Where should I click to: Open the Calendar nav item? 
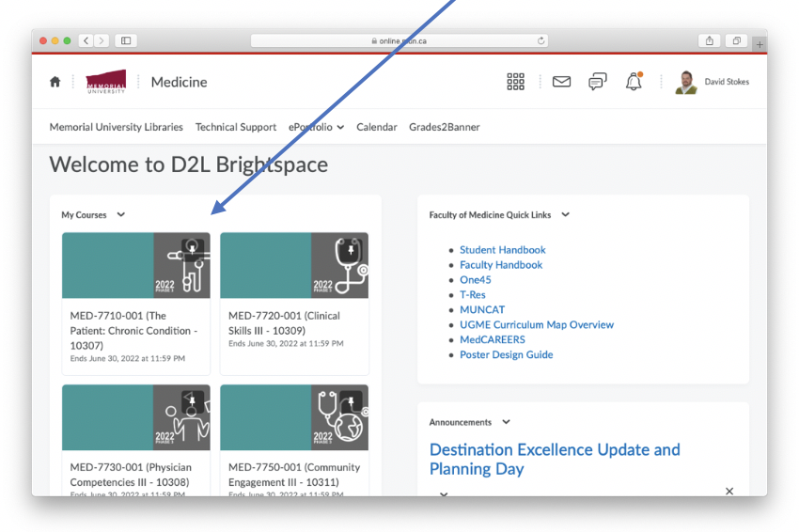tap(377, 127)
